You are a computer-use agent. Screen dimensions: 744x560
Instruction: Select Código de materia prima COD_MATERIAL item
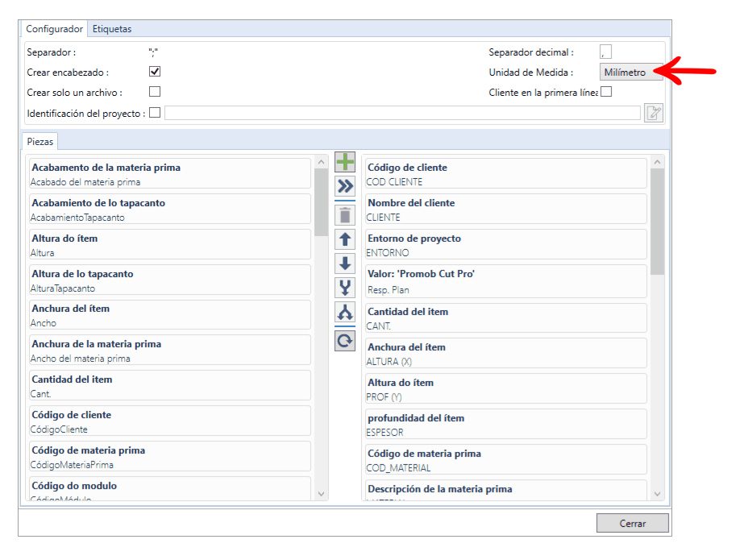pyautogui.click(x=505, y=460)
